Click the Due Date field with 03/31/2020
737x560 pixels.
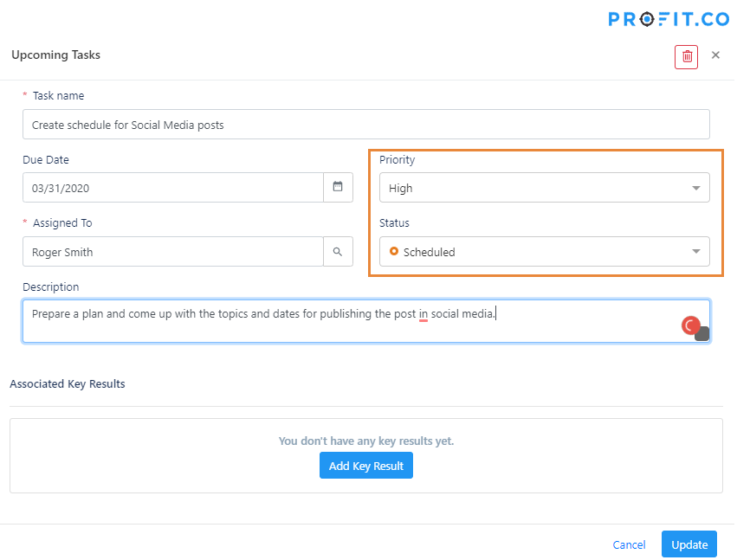pyautogui.click(x=173, y=188)
